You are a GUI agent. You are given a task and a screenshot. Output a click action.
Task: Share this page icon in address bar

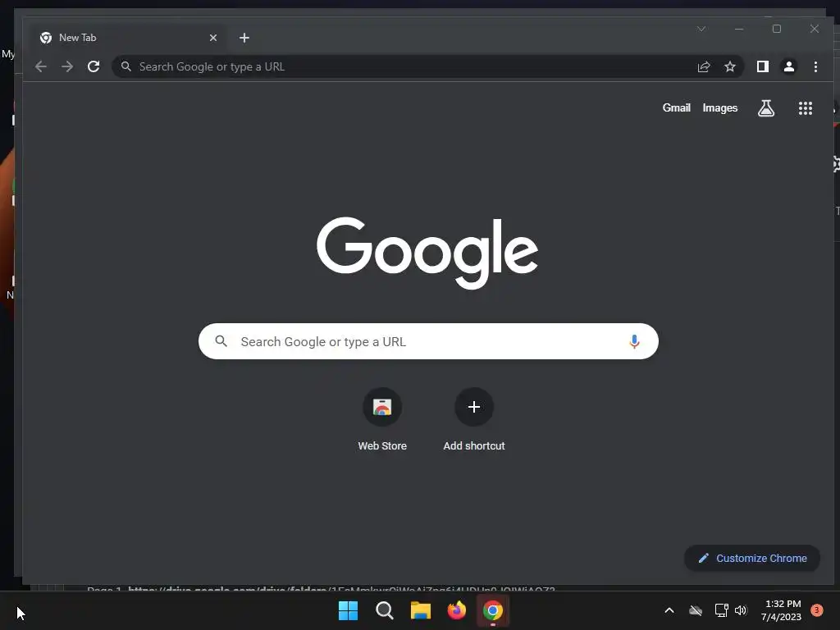tap(703, 66)
